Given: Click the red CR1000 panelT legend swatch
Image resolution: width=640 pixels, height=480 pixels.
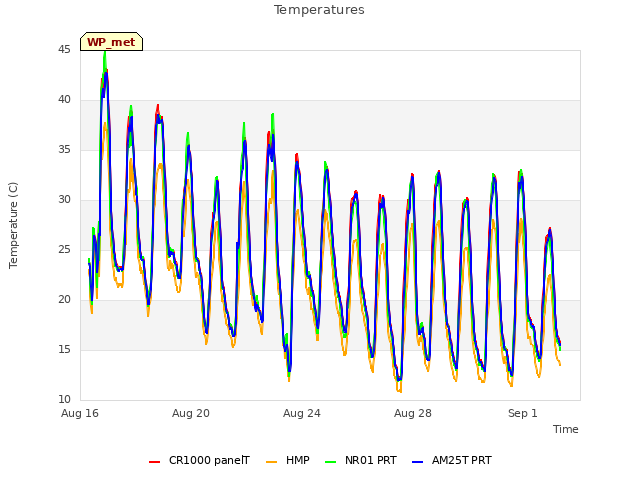Looking at the screenshot, I should 154,462.
